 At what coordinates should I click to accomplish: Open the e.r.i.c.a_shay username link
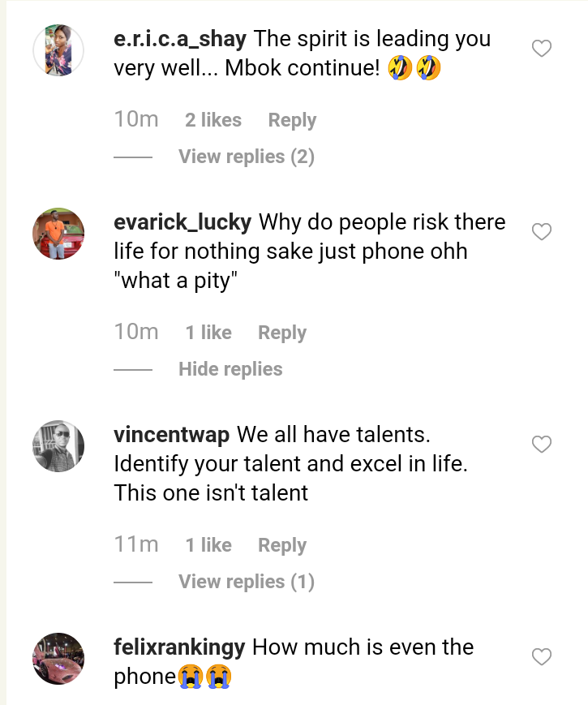(180, 39)
